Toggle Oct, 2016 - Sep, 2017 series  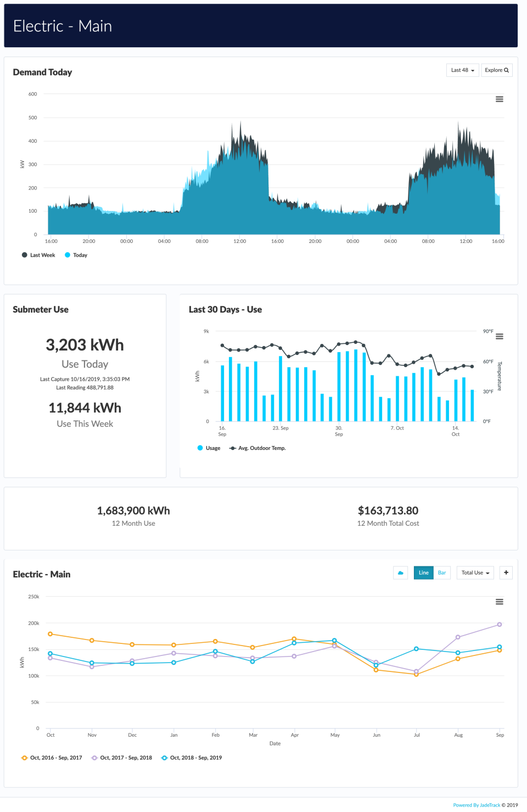click(x=52, y=758)
